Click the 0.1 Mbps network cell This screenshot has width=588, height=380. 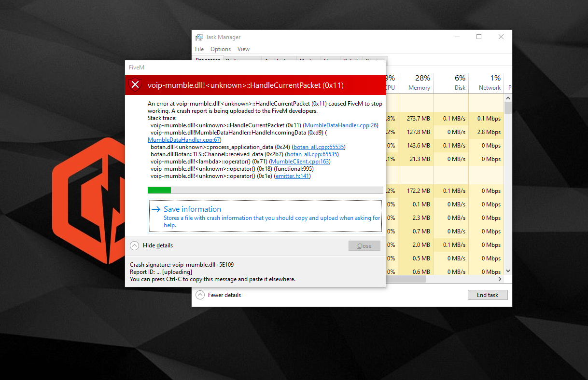[x=486, y=118]
